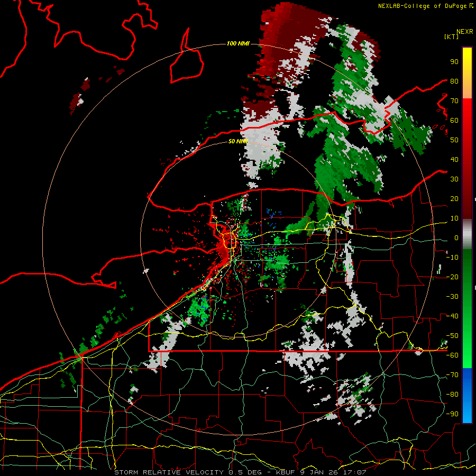The width and height of the screenshot is (476, 476).
Task: Click the positive 40 label on velocity scale
Action: point(454,159)
